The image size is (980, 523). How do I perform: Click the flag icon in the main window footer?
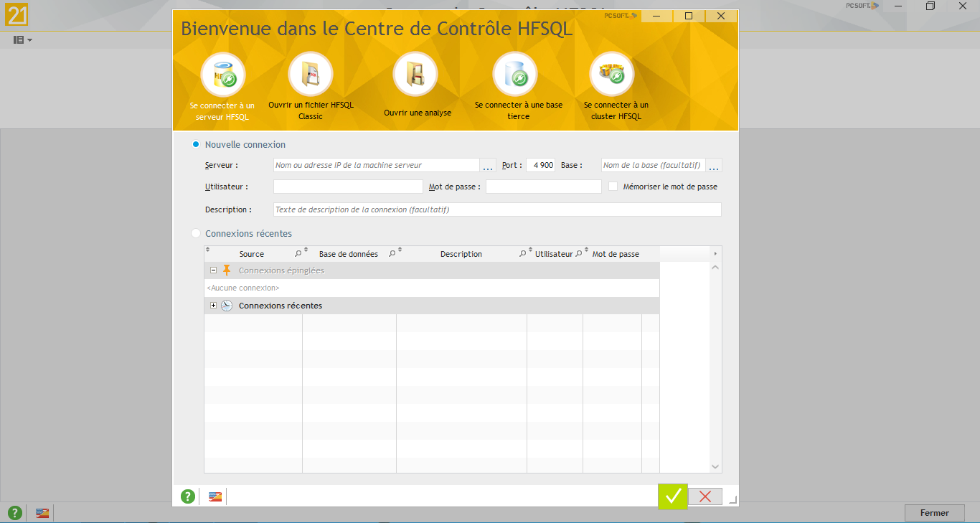coord(43,513)
